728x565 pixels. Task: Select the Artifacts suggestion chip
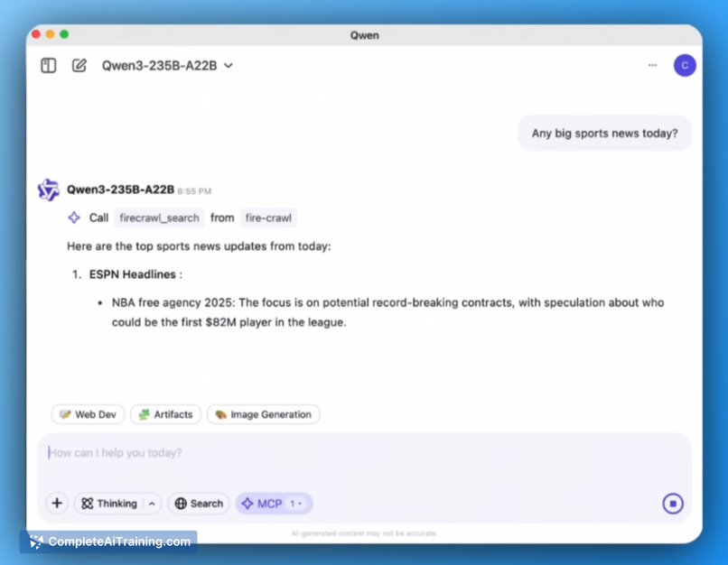click(x=166, y=414)
